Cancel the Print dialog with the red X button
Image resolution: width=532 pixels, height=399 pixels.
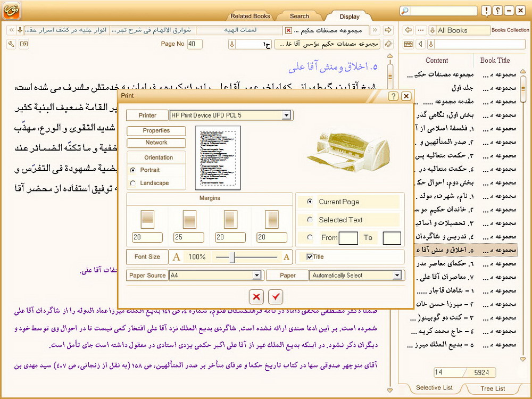click(x=256, y=296)
